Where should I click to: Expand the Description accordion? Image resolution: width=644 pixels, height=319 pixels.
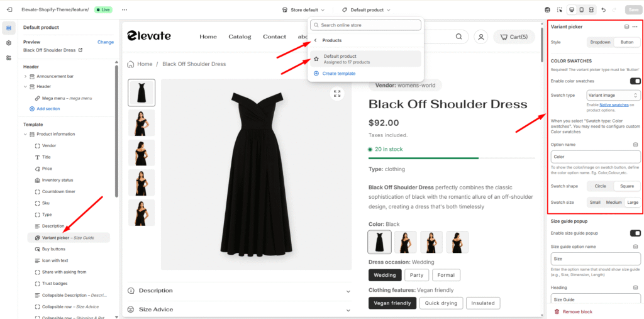[240, 291]
